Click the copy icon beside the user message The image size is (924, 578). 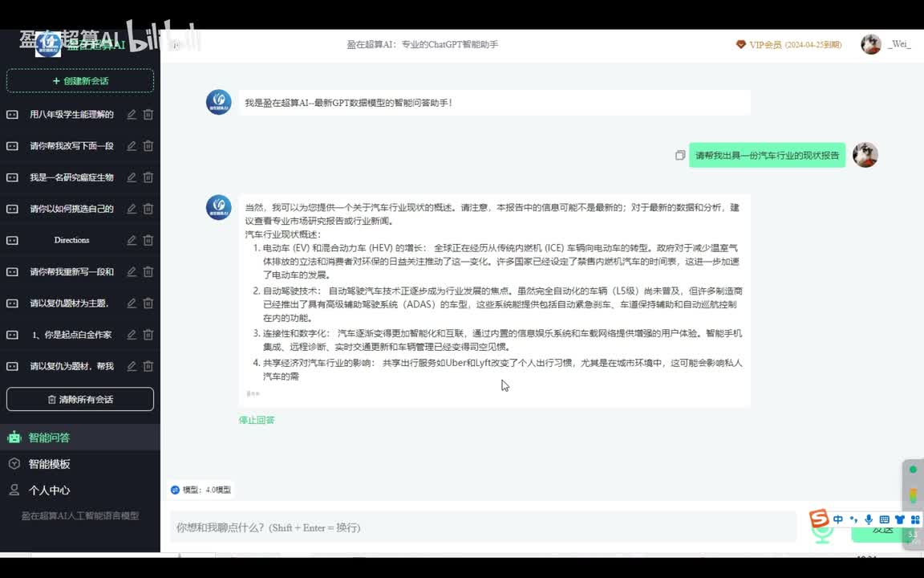coord(680,155)
